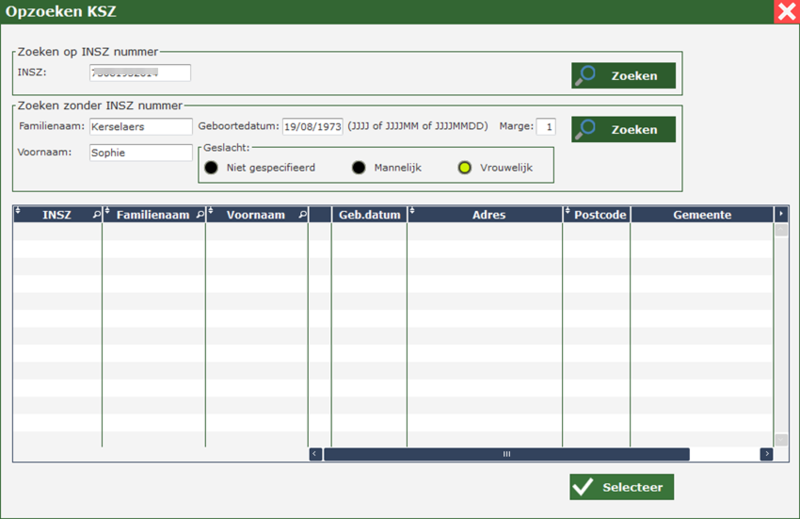The height and width of the screenshot is (519, 800).
Task: Click the horizontal scrollbar thumb under the table
Action: point(506,454)
